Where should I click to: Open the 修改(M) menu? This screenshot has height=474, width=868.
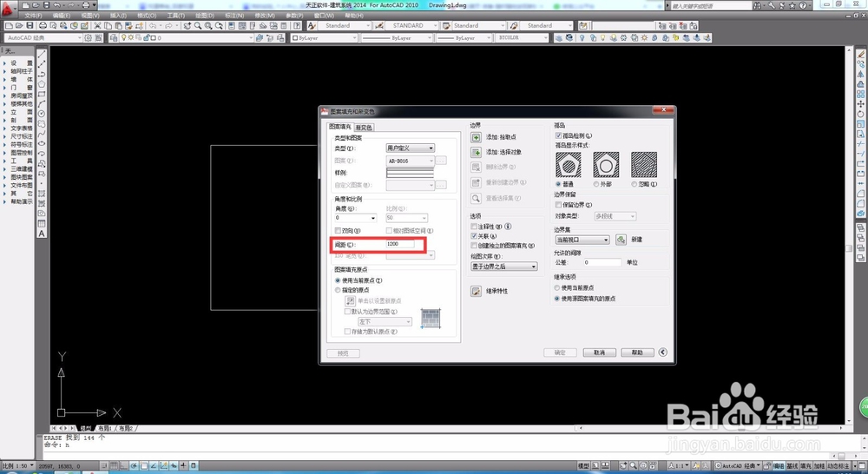pyautogui.click(x=265, y=16)
